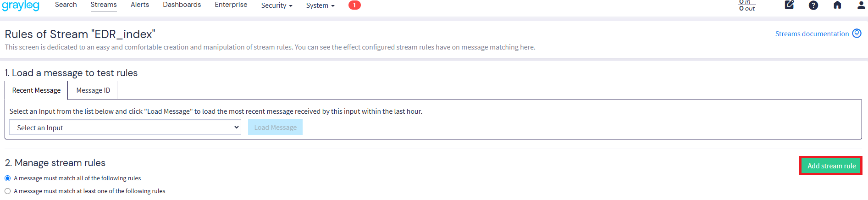Click the red notification badge
This screenshot has width=868, height=200.
click(354, 5)
